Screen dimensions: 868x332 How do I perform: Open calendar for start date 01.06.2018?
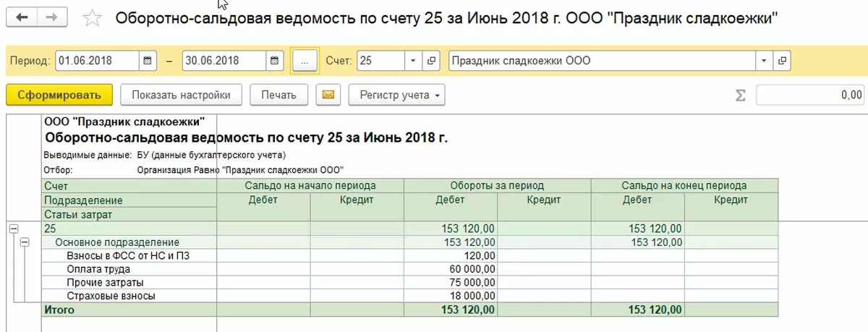tap(147, 61)
